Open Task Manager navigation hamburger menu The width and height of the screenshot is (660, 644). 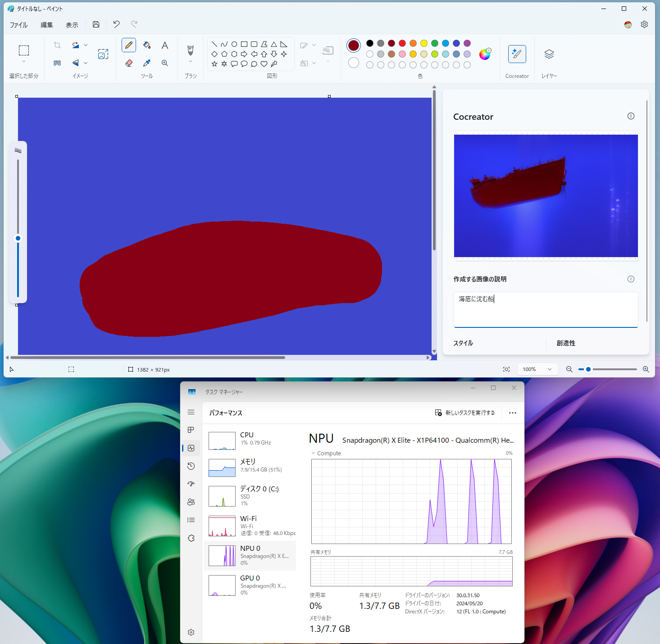point(191,412)
